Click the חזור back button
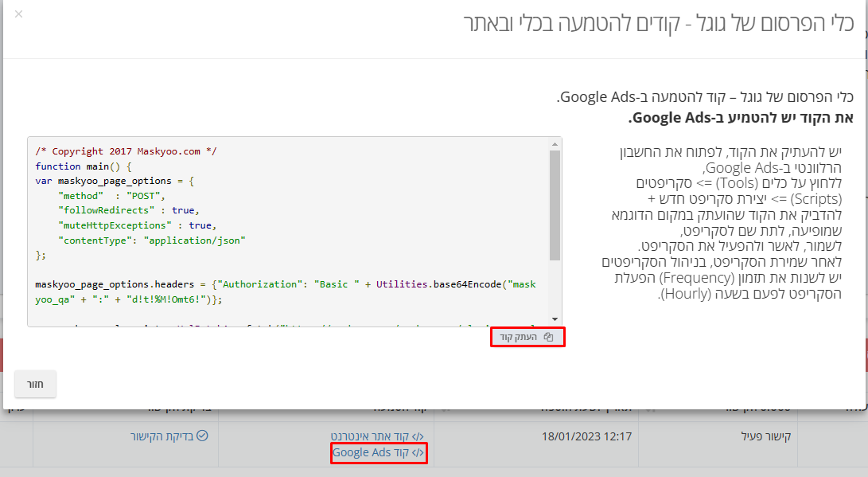The image size is (868, 477). point(36,384)
